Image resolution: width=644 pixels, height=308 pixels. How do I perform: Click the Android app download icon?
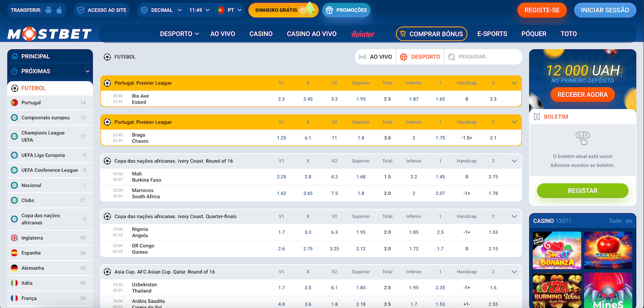coord(48,10)
